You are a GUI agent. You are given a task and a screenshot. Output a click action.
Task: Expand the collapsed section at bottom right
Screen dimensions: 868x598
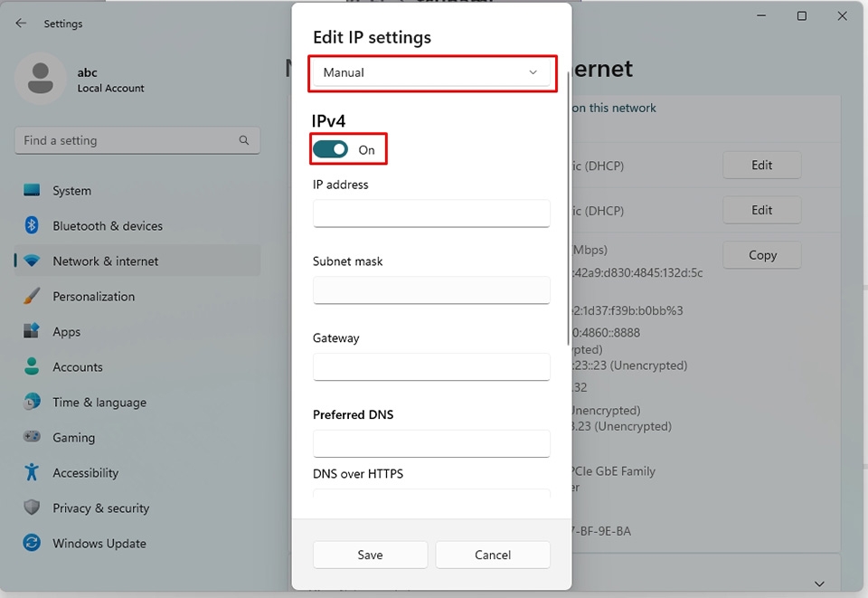(819, 584)
